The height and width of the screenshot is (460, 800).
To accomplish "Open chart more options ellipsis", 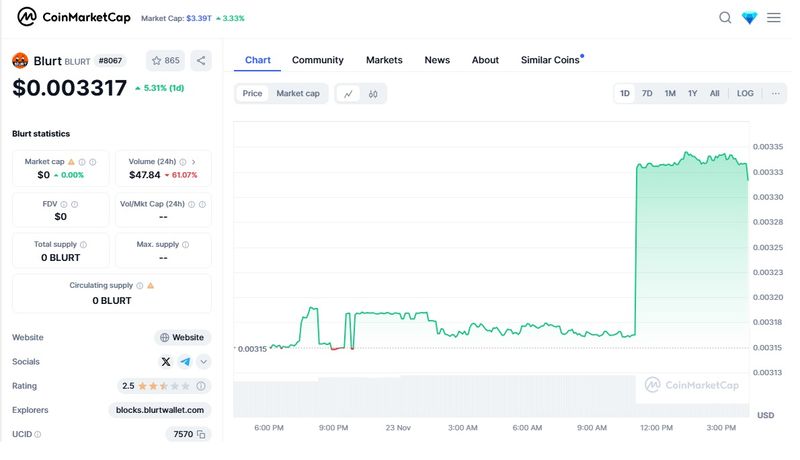I will point(776,93).
